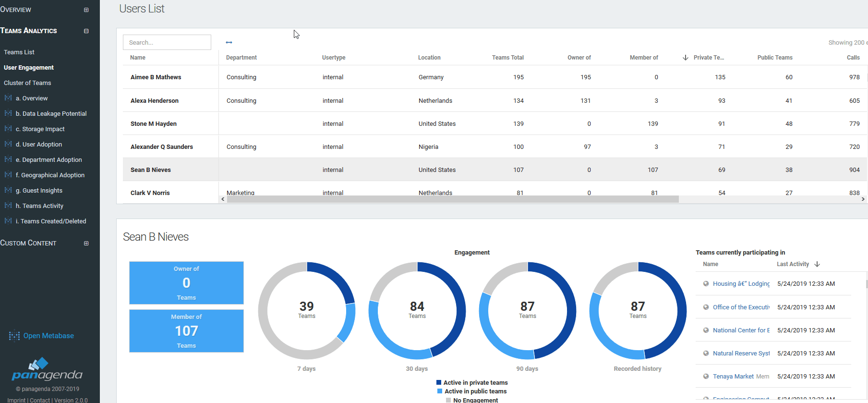This screenshot has height=403, width=868.
Task: Click the Active in private teams legend swatch
Action: pyautogui.click(x=439, y=383)
